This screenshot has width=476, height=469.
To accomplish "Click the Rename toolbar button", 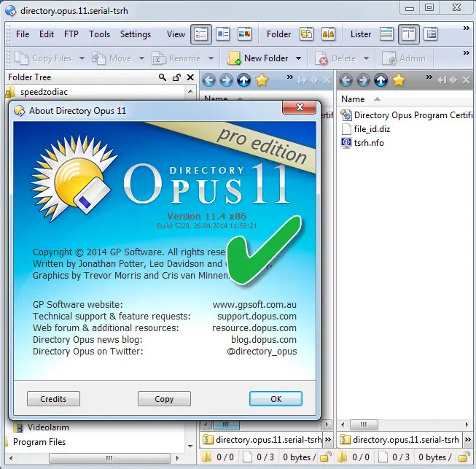I will 176,58.
